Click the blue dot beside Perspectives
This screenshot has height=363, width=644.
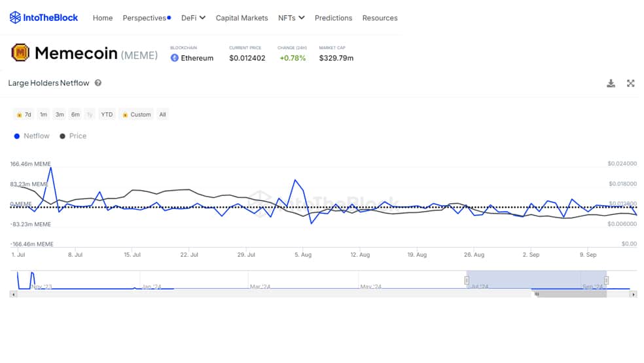tap(169, 18)
